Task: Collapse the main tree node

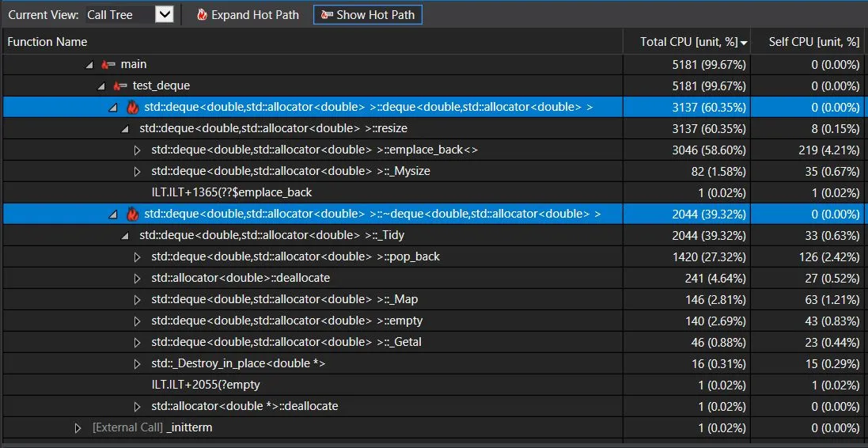Action: pyautogui.click(x=89, y=65)
